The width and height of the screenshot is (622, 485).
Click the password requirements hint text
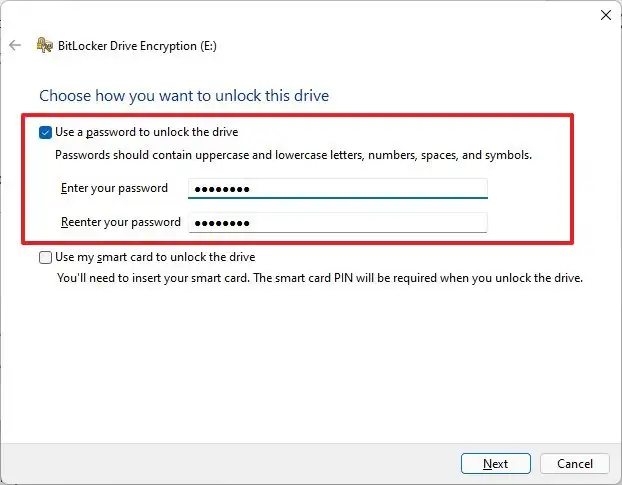[293, 155]
